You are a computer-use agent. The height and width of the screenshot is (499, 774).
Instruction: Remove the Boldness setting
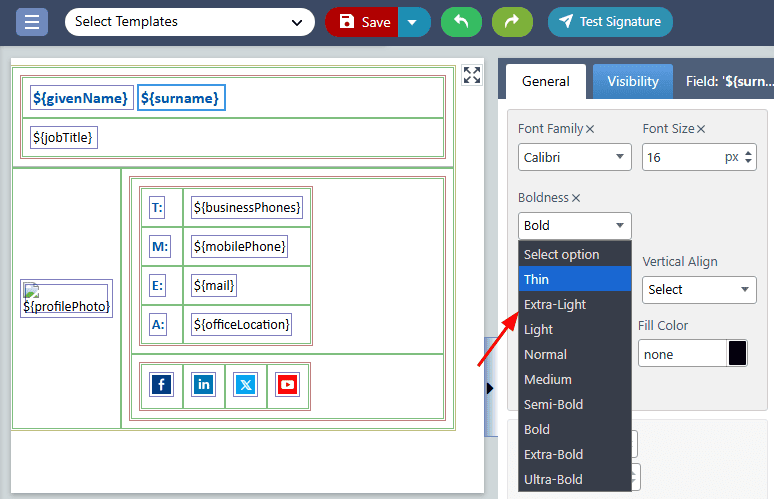[576, 198]
